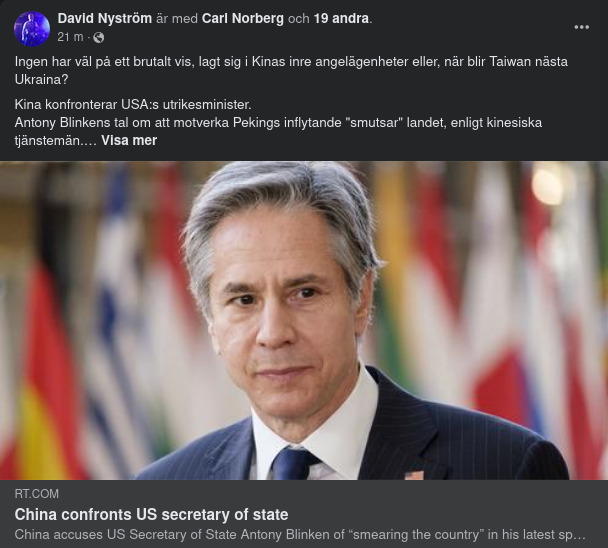
Task: Click the flag lapel pin in the photo
Action: pos(414,475)
